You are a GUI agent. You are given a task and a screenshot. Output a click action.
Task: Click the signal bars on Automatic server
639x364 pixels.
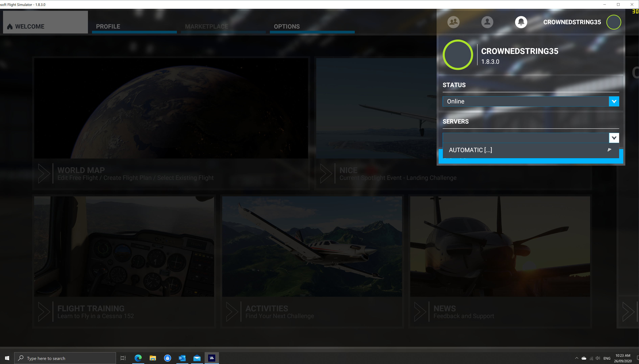pos(609,150)
